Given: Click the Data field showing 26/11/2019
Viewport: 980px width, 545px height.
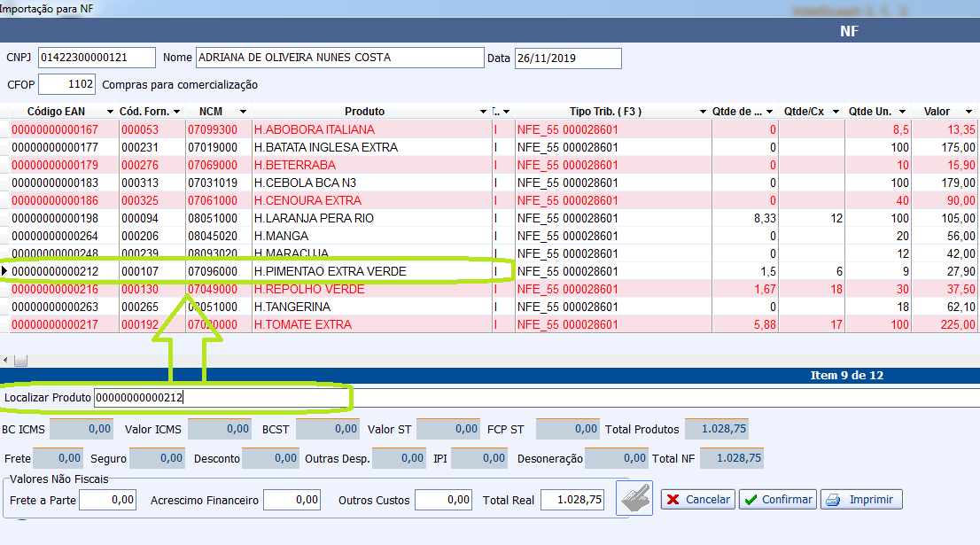Looking at the screenshot, I should pyautogui.click(x=567, y=58).
